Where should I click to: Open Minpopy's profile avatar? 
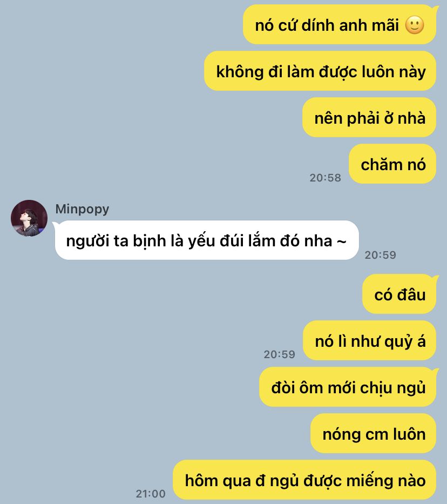point(29,218)
